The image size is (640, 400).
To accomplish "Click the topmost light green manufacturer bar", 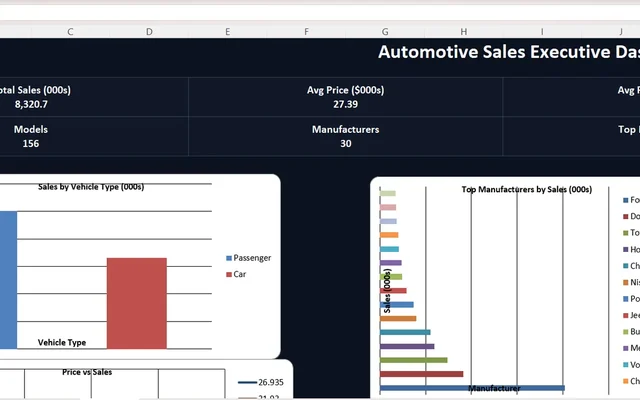I will coord(388,193).
